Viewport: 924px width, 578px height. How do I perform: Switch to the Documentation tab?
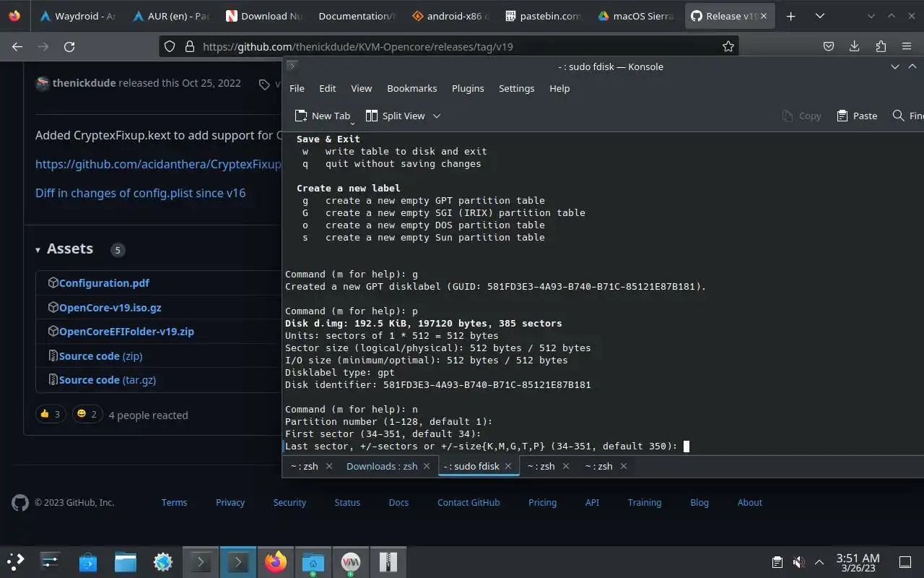[357, 16]
